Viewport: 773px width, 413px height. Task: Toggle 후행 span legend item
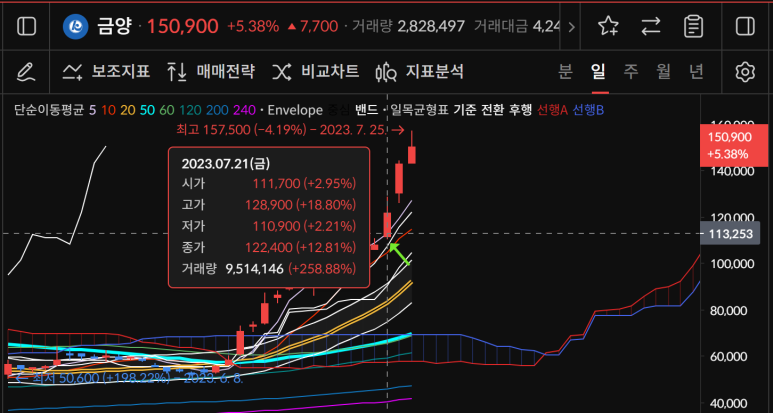click(x=520, y=110)
